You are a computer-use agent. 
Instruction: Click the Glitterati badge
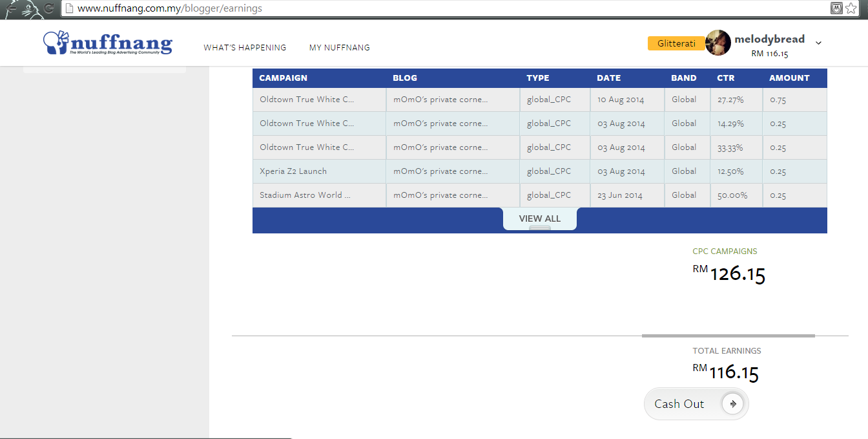676,43
